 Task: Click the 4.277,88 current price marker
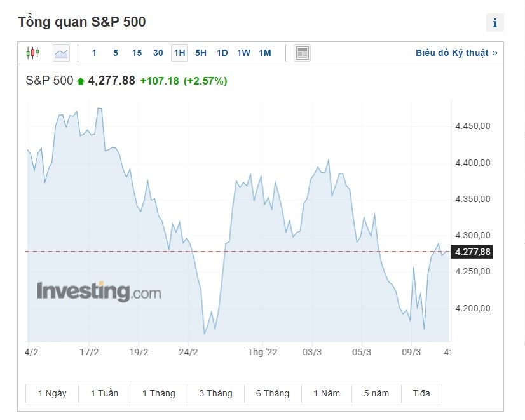(472, 252)
